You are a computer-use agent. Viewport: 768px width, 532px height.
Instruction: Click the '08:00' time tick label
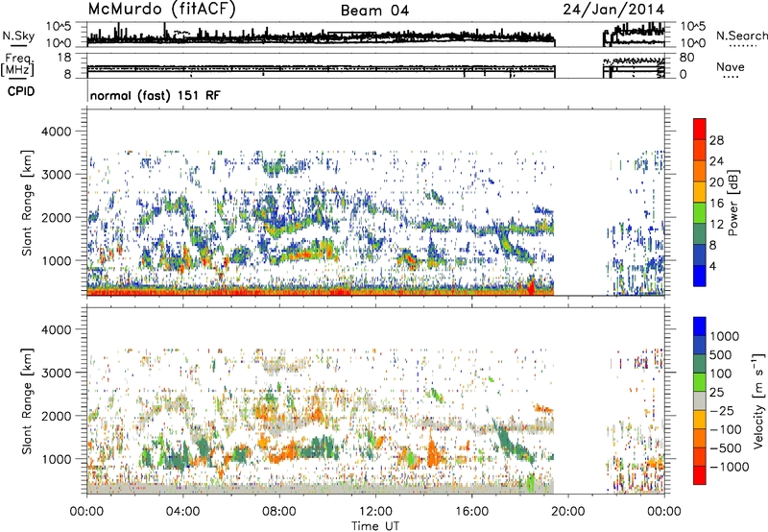coord(279,512)
